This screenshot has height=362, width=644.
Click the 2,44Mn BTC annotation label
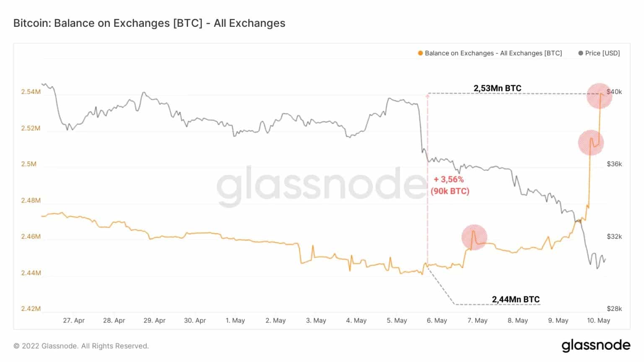click(516, 299)
